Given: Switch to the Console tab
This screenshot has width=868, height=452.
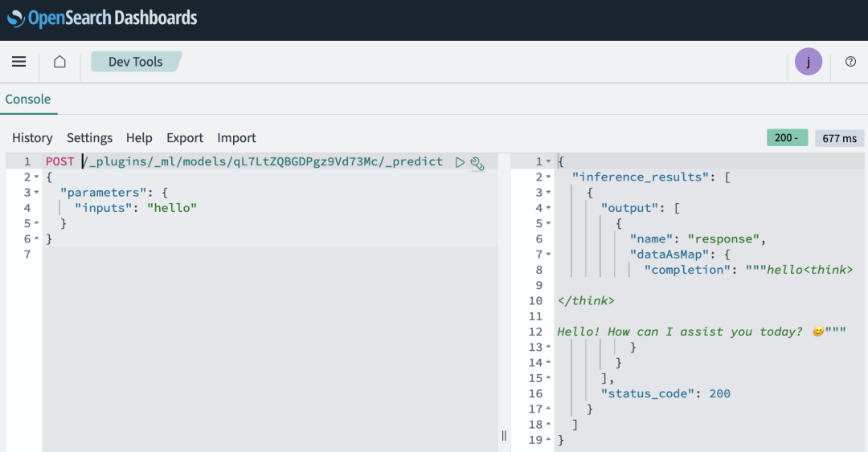Looking at the screenshot, I should pyautogui.click(x=27, y=99).
